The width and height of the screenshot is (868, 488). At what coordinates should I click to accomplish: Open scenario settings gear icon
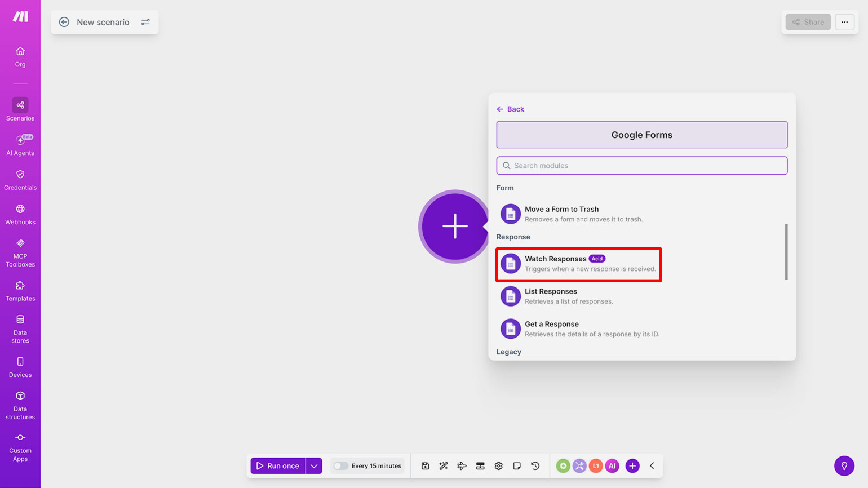pos(498,466)
